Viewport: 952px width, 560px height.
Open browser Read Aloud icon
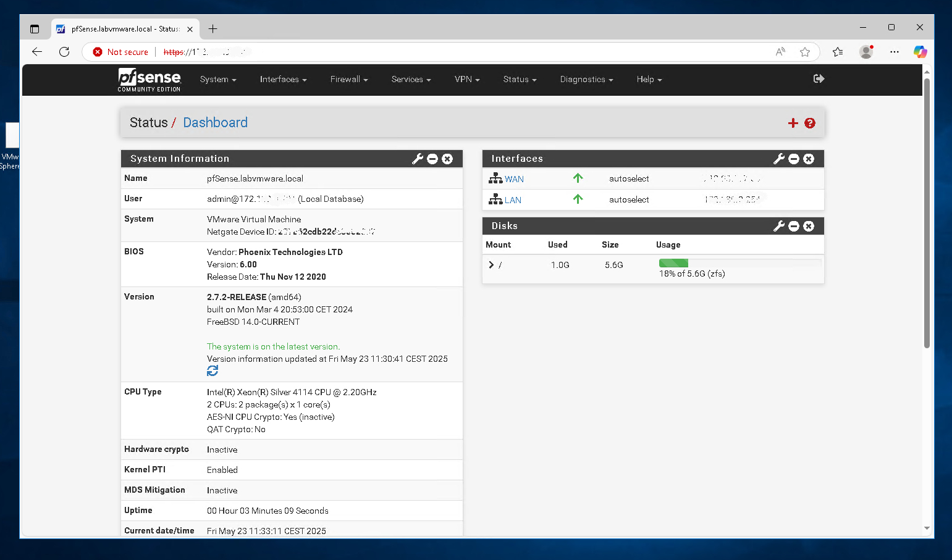click(x=781, y=52)
